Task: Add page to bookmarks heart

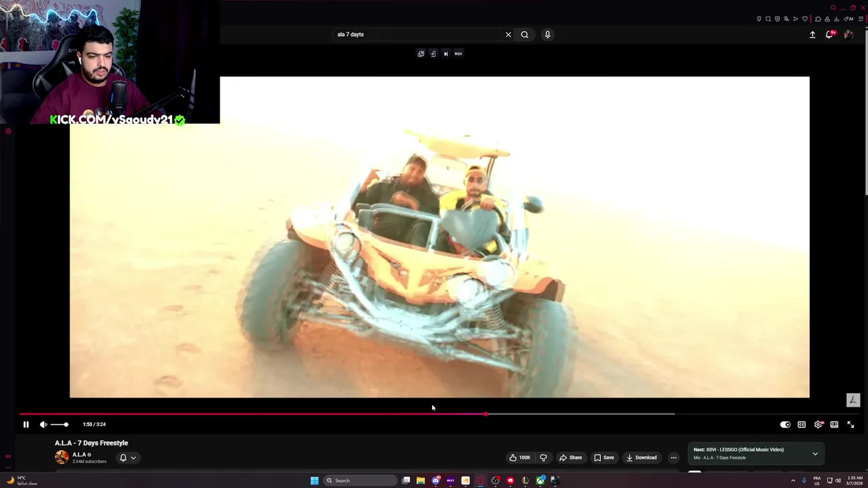Action: 805,19
